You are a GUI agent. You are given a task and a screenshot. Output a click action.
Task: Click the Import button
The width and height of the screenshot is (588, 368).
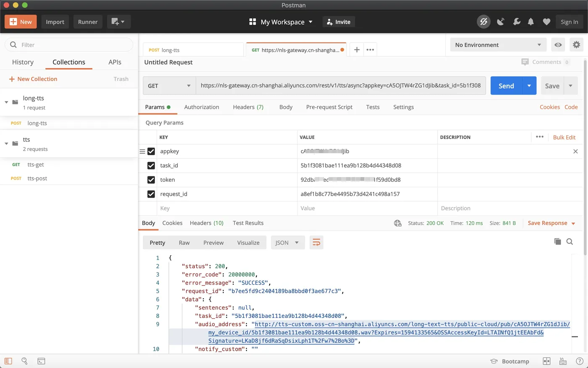tap(55, 22)
